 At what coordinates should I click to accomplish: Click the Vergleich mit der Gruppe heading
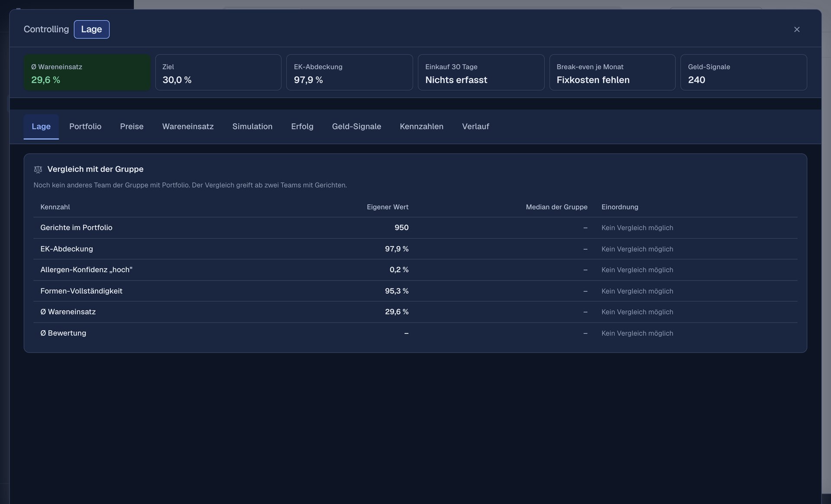95,169
